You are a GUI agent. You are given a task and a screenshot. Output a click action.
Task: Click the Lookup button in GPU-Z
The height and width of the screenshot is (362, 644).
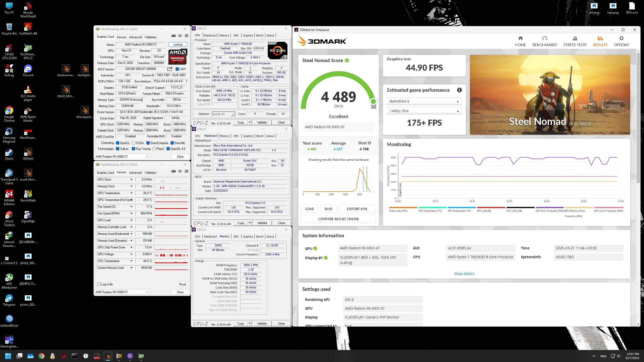point(178,44)
